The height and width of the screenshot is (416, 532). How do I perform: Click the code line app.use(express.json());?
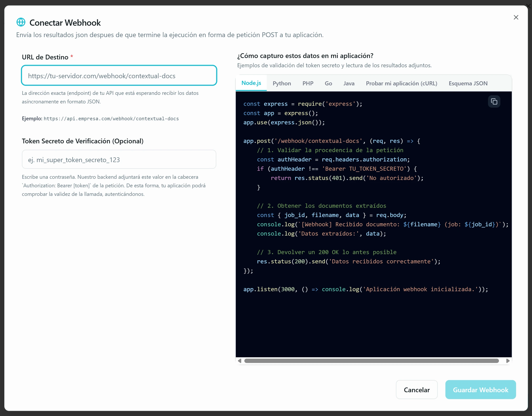(284, 122)
